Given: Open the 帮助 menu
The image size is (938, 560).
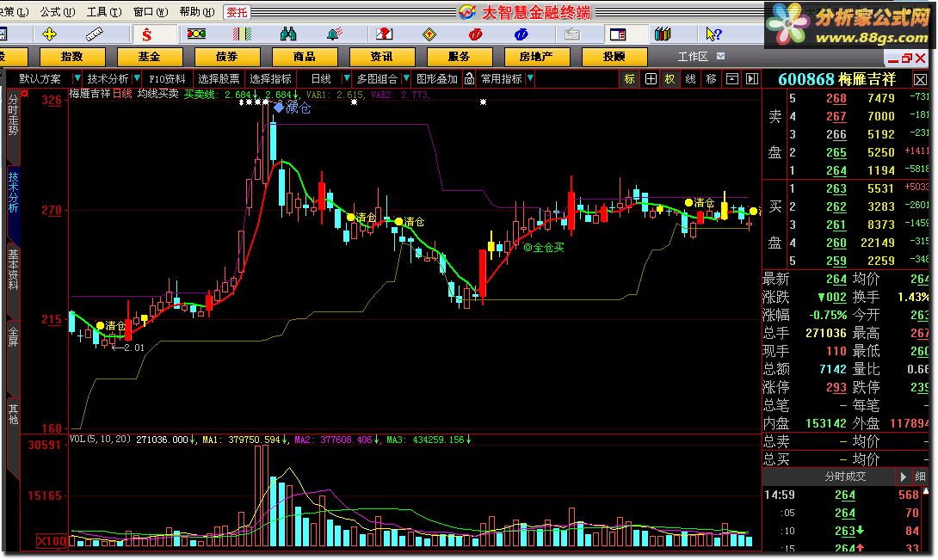Looking at the screenshot, I should click(197, 11).
